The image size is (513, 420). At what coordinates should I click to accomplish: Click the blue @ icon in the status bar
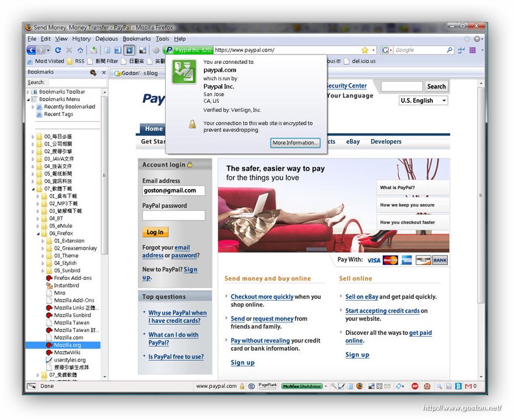click(251, 386)
